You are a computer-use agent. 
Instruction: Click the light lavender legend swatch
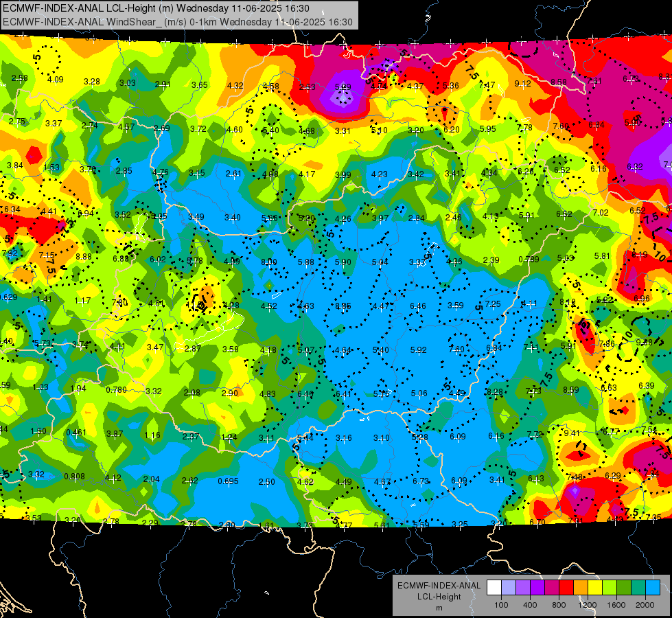(x=509, y=588)
